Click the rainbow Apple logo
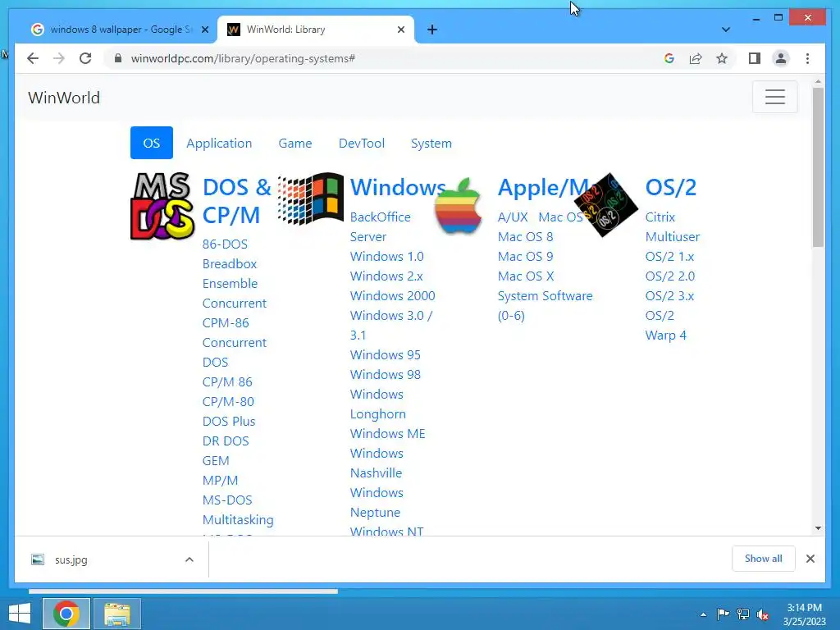 [458, 206]
